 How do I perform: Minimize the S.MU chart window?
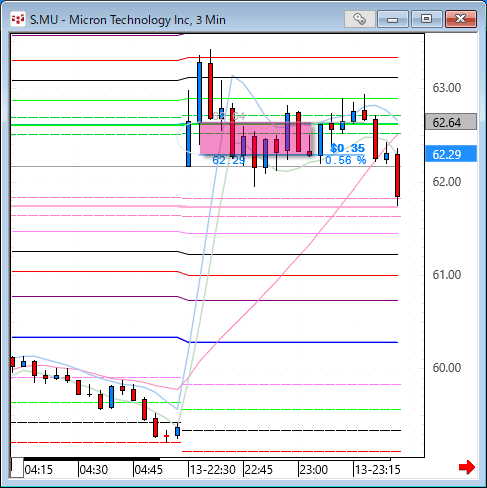(x=393, y=19)
